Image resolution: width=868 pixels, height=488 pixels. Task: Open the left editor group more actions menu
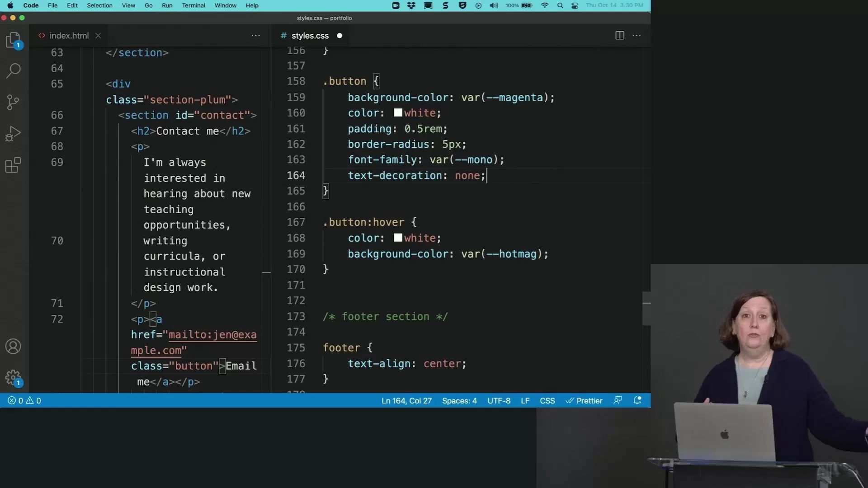pyautogui.click(x=256, y=36)
